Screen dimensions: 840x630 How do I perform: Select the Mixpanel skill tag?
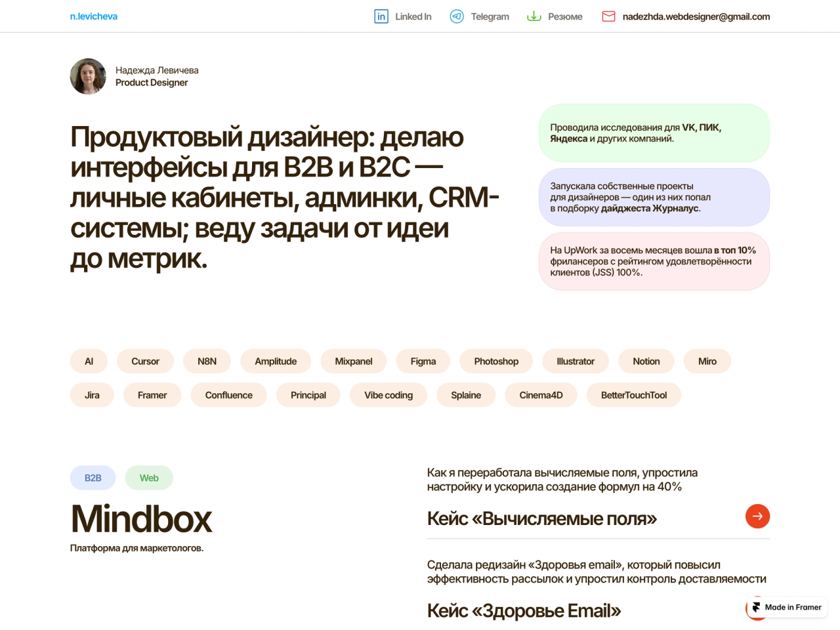click(354, 362)
